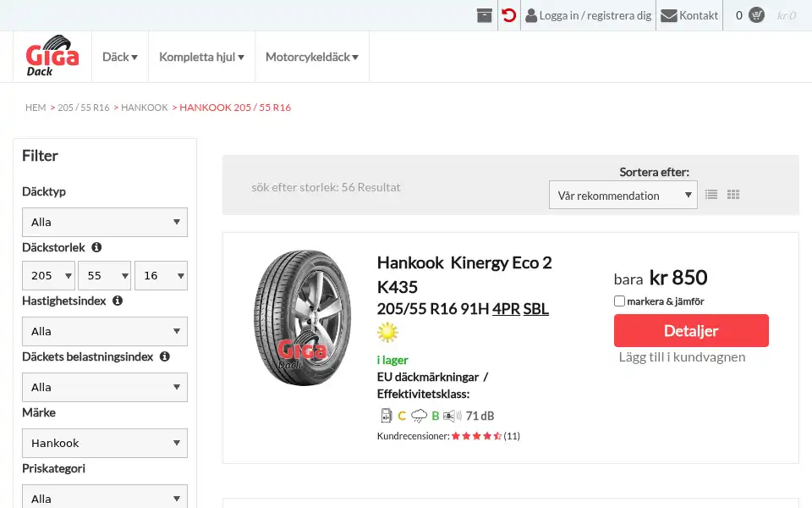Viewport: 812px width, 508px height.
Task: Click the Hankook tire product image
Action: click(x=303, y=317)
